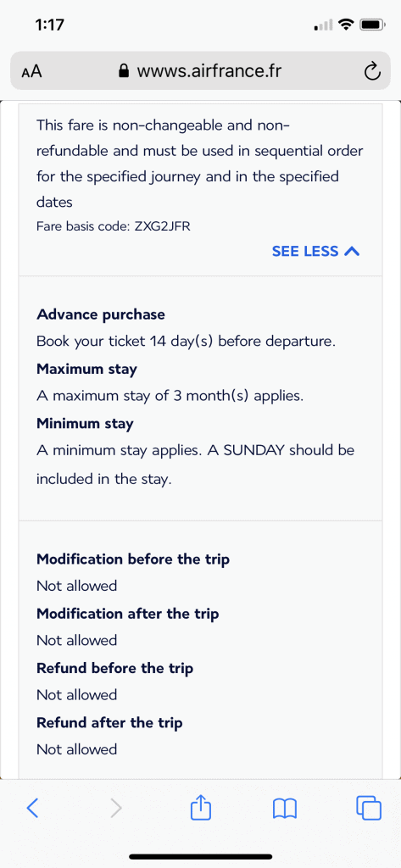Viewport: 401px width, 868px height.
Task: Tap the Wi-Fi status icon
Action: [x=347, y=25]
